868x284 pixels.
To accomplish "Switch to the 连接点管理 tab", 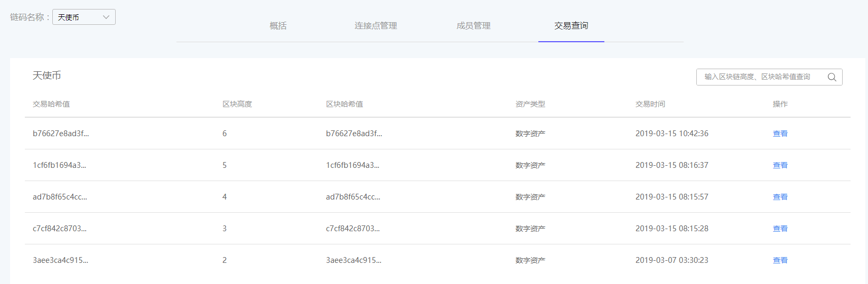I will [x=376, y=26].
